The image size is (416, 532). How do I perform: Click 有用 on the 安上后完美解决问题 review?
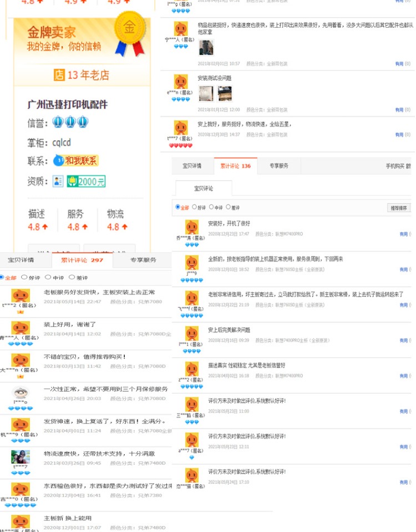coord(405,341)
